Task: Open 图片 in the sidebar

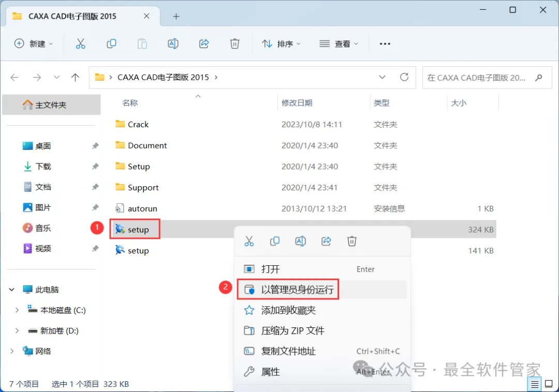Action: pyautogui.click(x=43, y=207)
